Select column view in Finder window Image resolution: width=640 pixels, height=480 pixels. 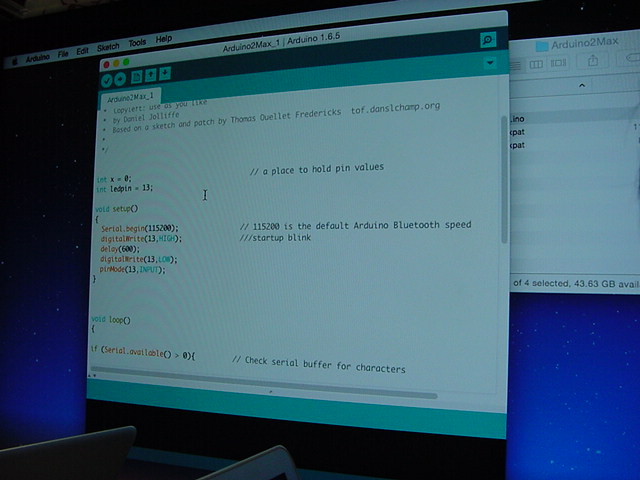pyautogui.click(x=536, y=64)
